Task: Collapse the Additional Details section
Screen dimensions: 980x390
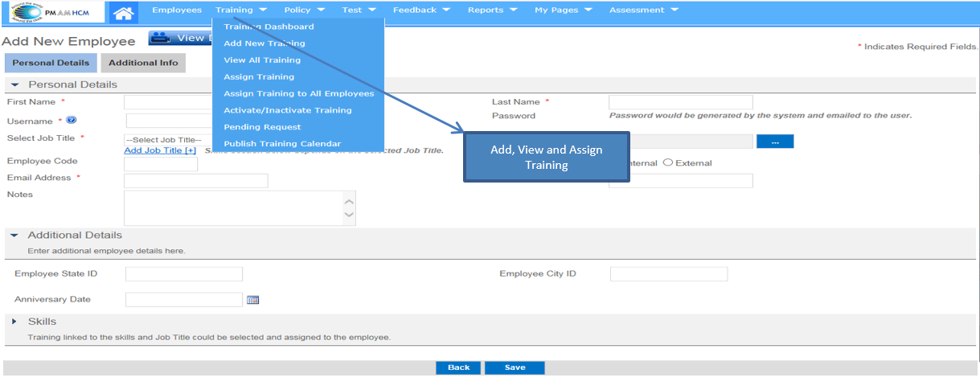Action: [14, 236]
